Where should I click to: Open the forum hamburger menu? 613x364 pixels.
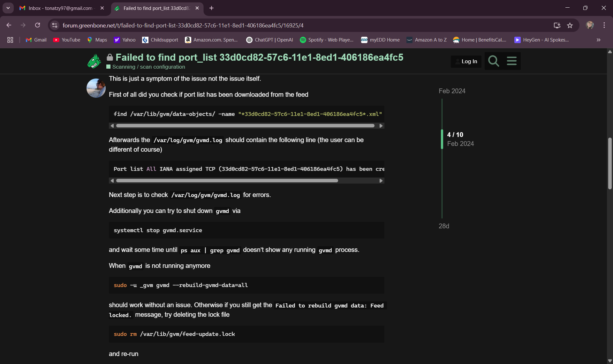click(511, 61)
